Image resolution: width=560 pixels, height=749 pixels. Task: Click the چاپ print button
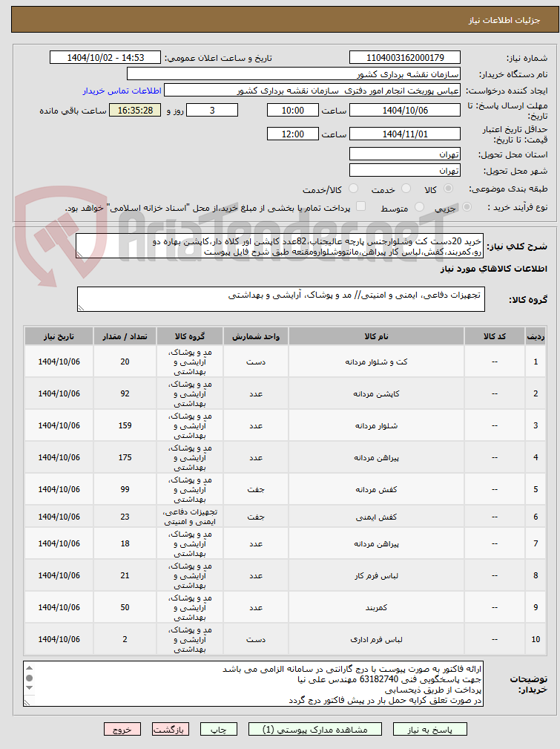pos(219,730)
